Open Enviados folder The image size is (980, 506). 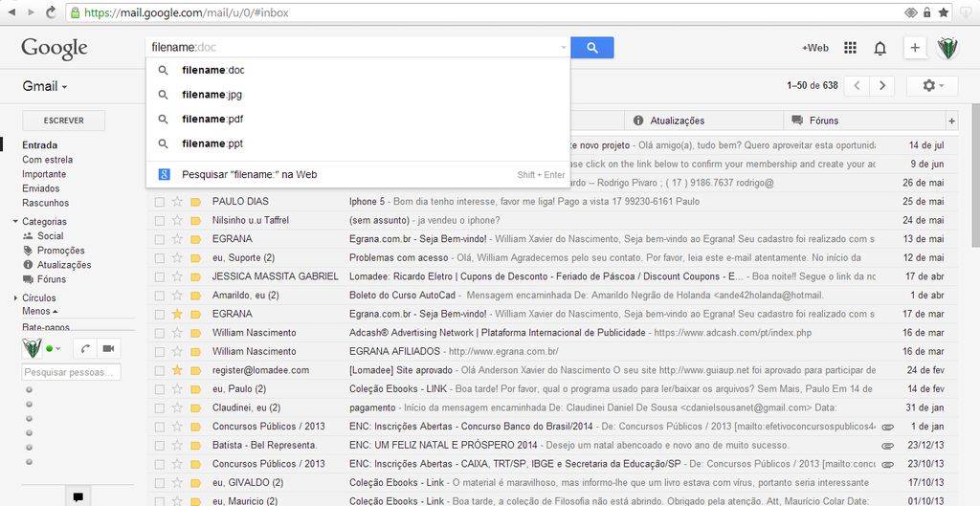[40, 188]
